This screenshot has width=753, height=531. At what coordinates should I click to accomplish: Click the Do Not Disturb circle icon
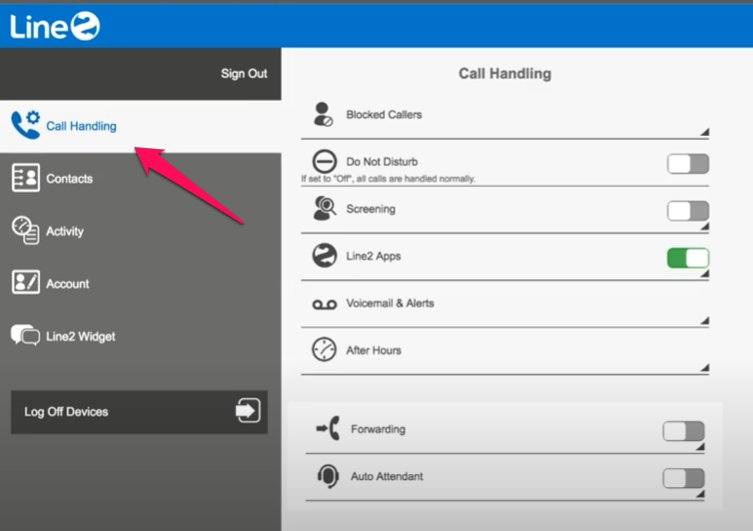point(325,161)
